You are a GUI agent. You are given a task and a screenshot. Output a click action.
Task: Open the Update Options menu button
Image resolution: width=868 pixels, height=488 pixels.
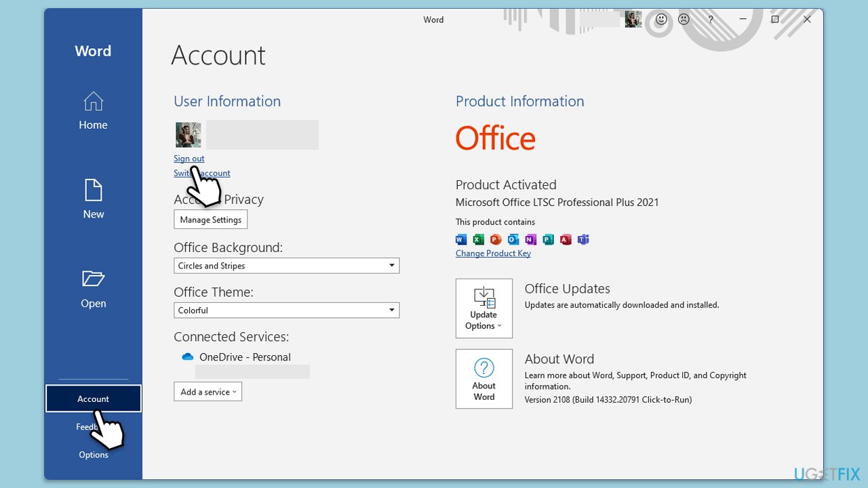[484, 308]
